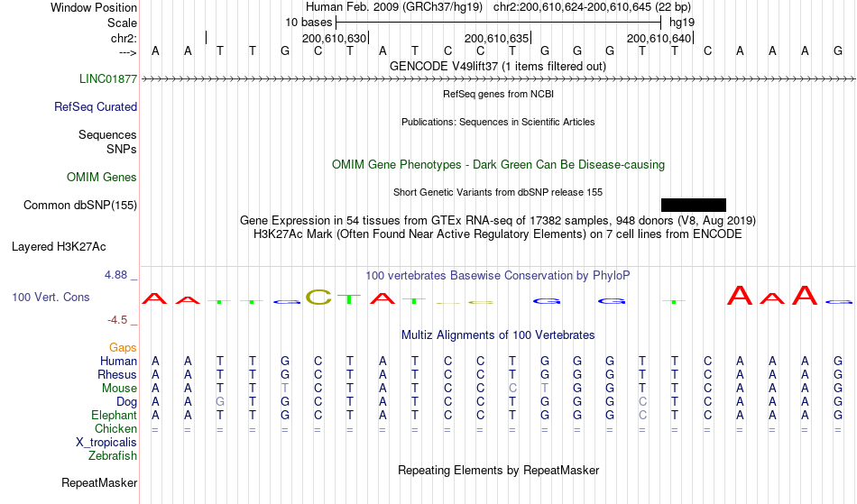
Task: Select the OMIM Genes track label
Action: 102,178
